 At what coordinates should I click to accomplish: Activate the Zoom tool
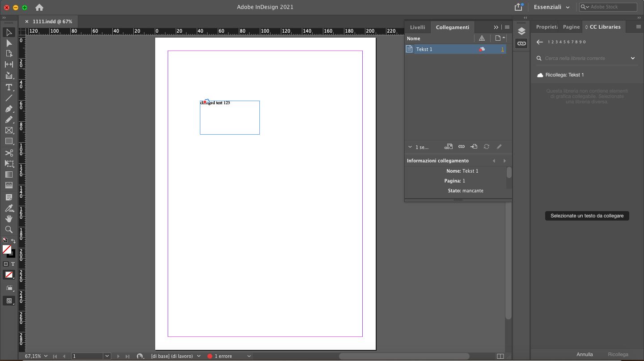pos(9,229)
